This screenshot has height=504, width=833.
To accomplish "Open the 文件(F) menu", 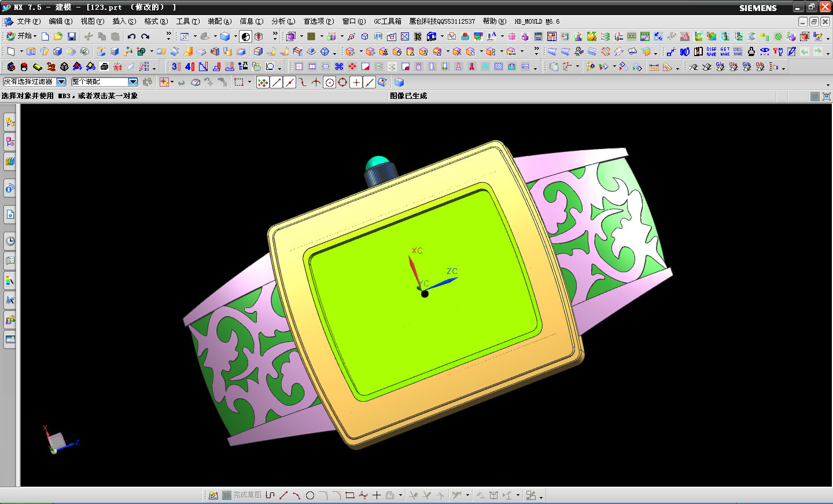I will pyautogui.click(x=28, y=21).
